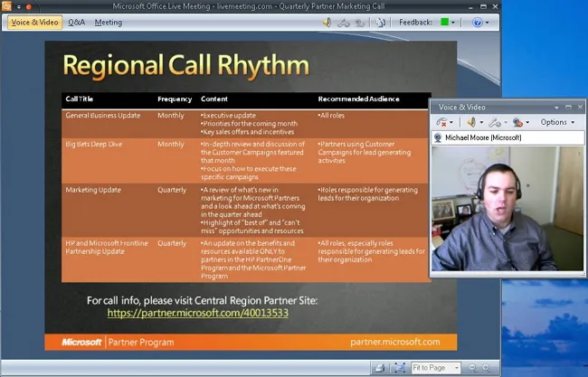Screen dimensions: 588x377
Task: Click Monthly frequency in General Business Update row
Action: point(171,116)
